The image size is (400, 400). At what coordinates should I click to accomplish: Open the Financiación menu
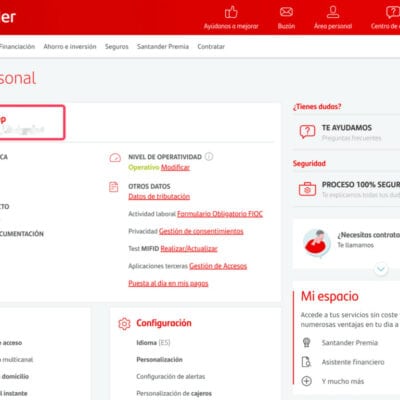17,47
